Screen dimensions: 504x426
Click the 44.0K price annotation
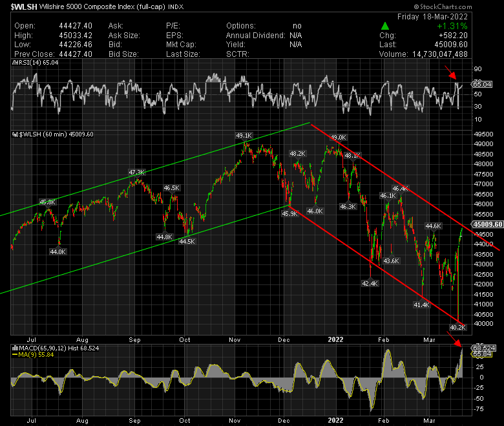[x=58, y=251]
